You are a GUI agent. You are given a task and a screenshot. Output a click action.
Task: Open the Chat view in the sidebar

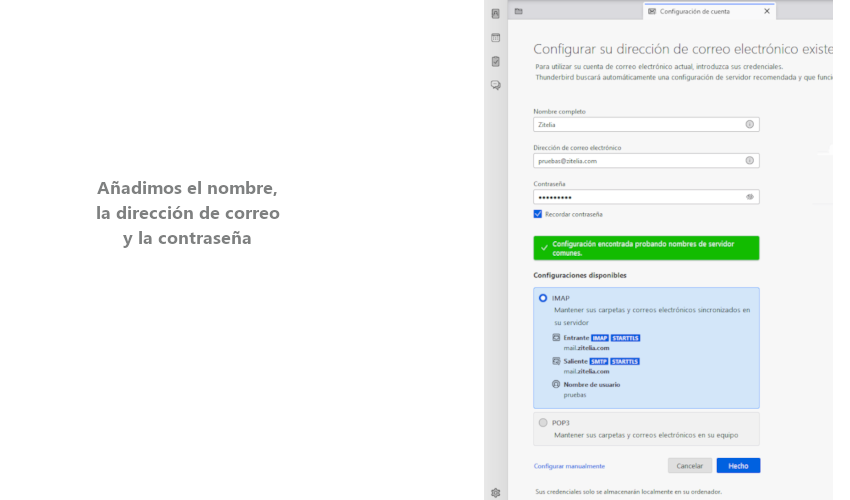click(x=495, y=85)
